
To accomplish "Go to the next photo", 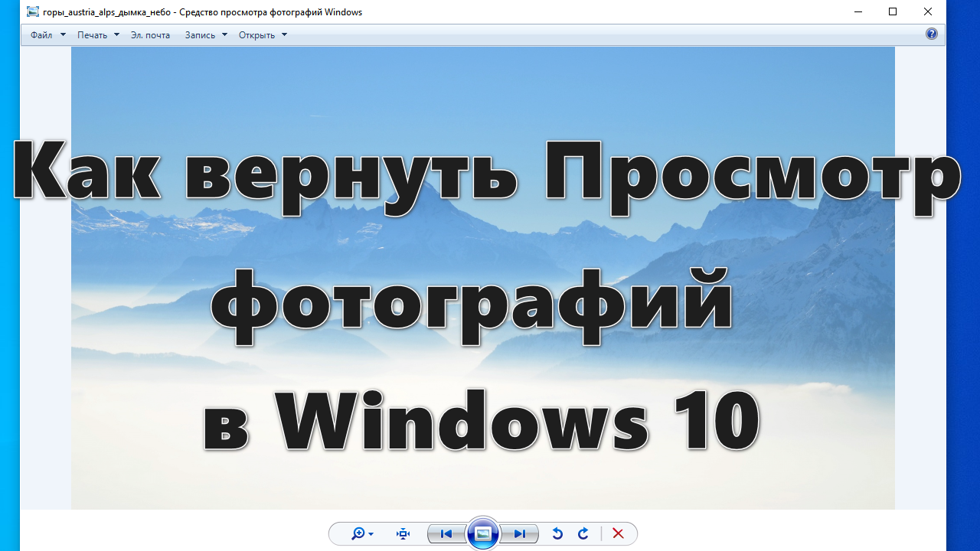I will click(520, 534).
